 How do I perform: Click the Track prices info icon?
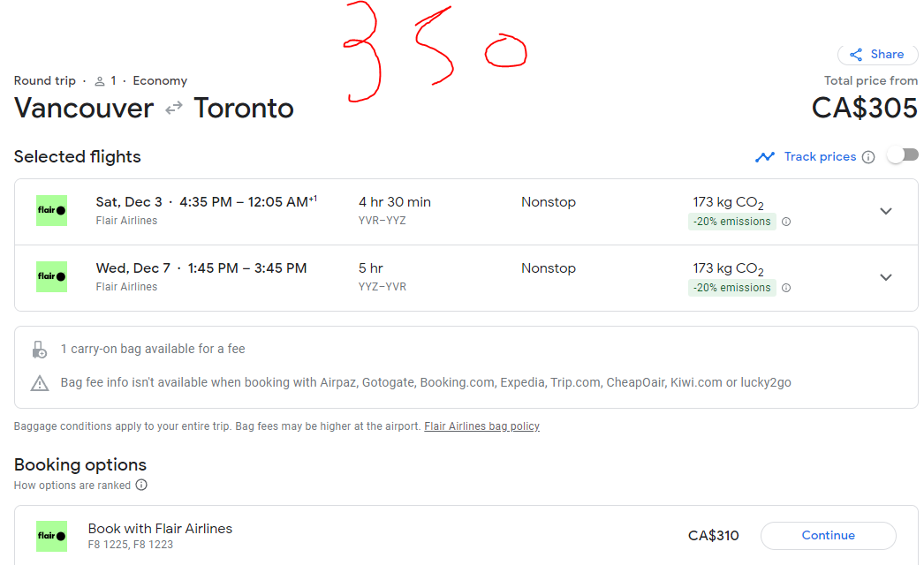(x=868, y=157)
